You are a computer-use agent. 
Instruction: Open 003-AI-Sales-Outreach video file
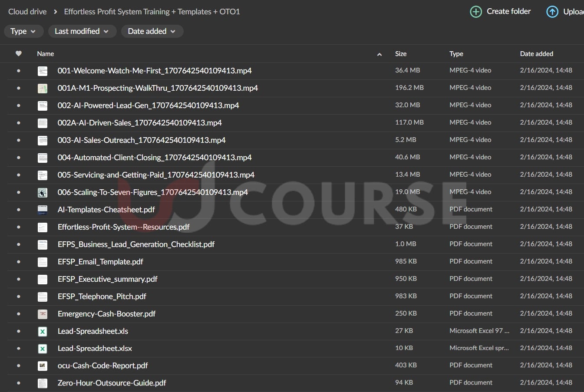[x=142, y=140]
